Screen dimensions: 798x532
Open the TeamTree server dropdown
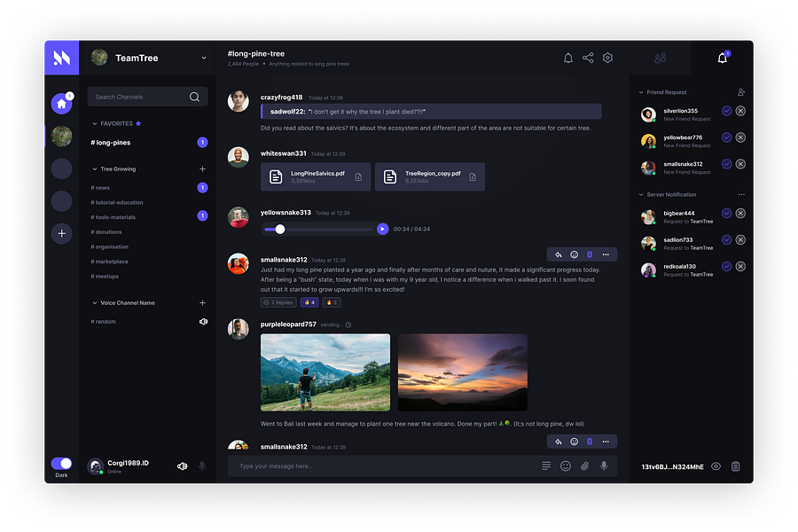tap(204, 58)
